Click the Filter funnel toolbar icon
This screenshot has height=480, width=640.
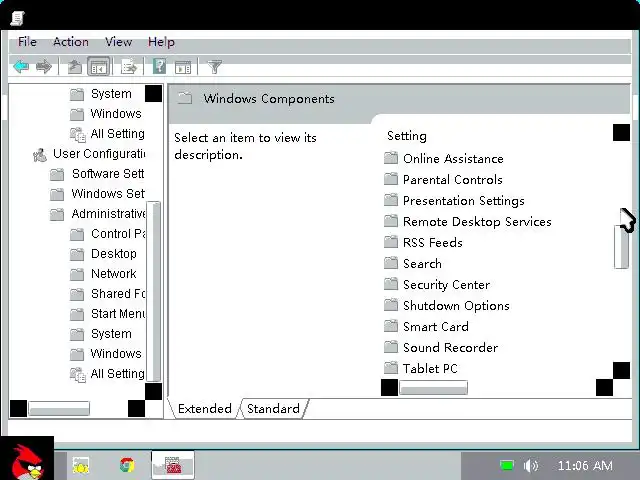[214, 67]
